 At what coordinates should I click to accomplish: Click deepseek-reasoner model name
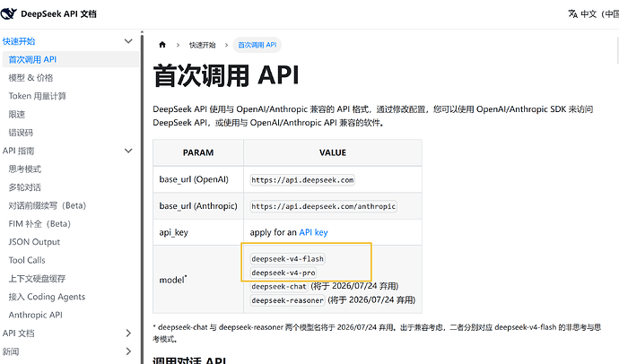(287, 300)
